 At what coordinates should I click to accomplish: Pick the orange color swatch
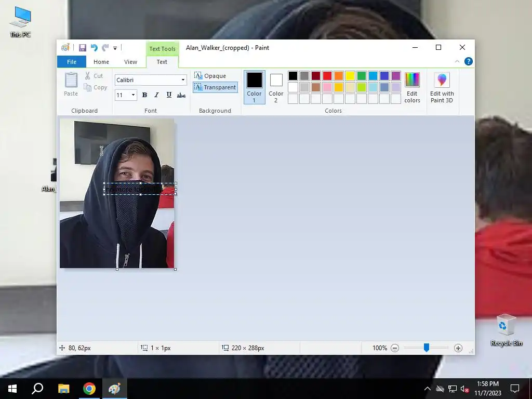tap(339, 76)
